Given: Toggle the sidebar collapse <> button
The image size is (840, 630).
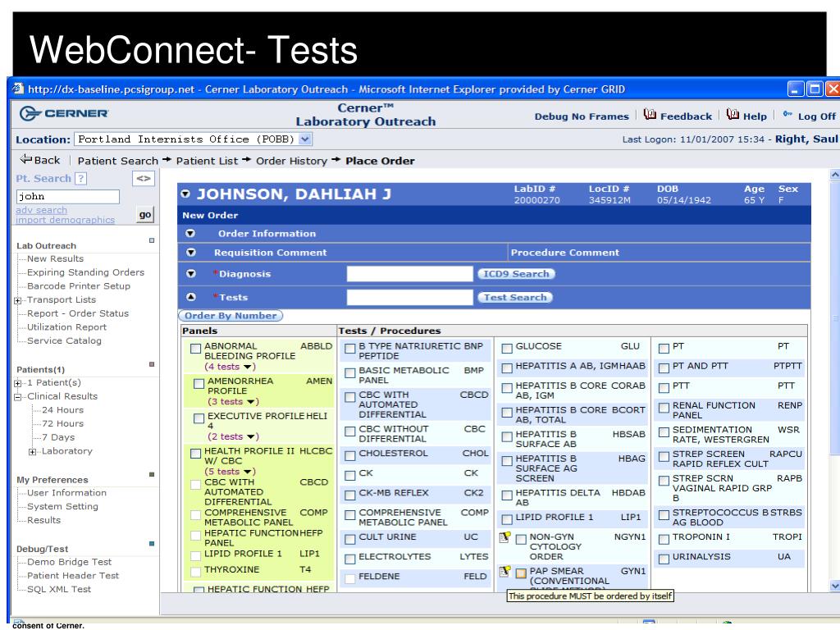Looking at the screenshot, I should (144, 178).
